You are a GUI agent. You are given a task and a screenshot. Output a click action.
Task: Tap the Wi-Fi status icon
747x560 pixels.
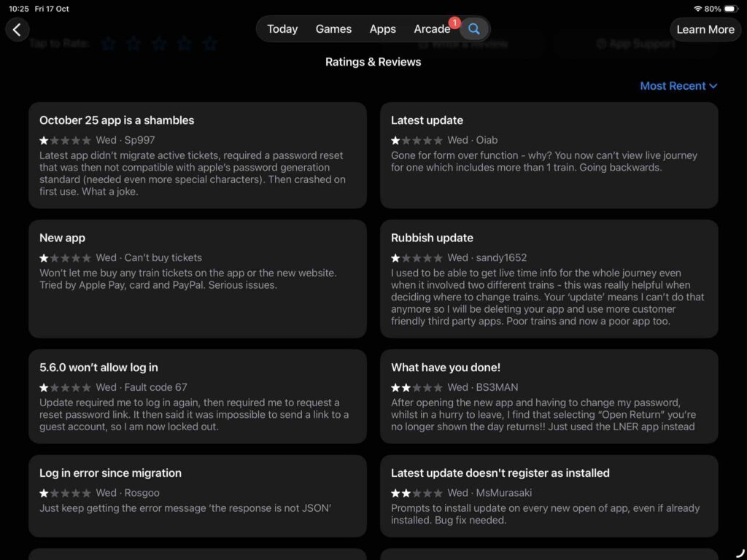(697, 9)
